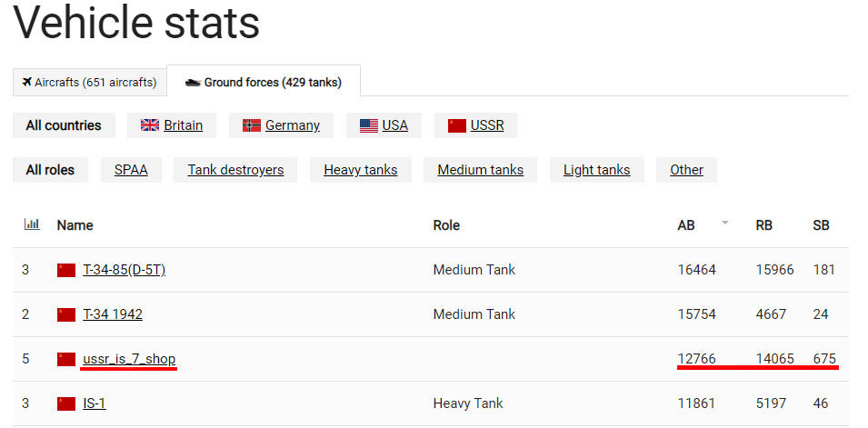Select the Ground forces tab
This screenshot has height=428, width=868.
264,82
